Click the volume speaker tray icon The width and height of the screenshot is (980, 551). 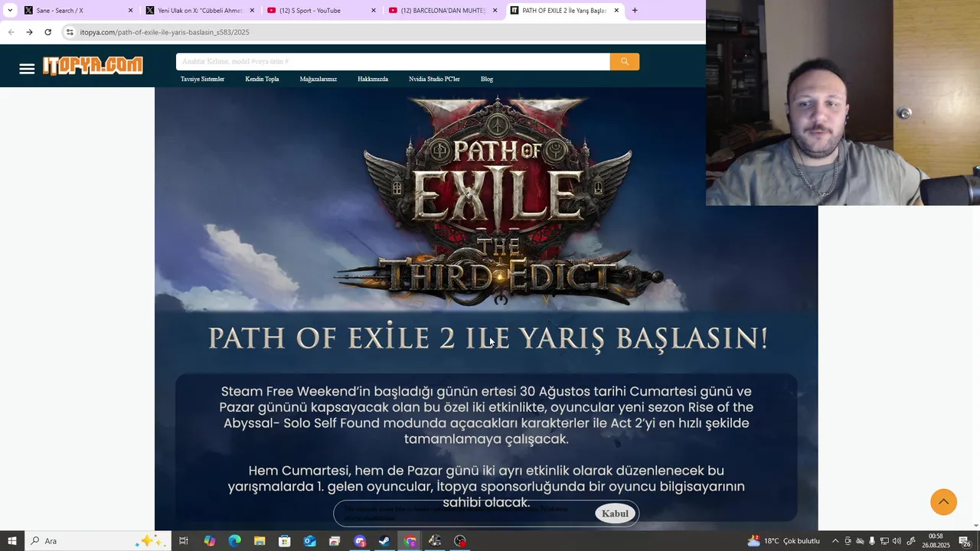(897, 541)
